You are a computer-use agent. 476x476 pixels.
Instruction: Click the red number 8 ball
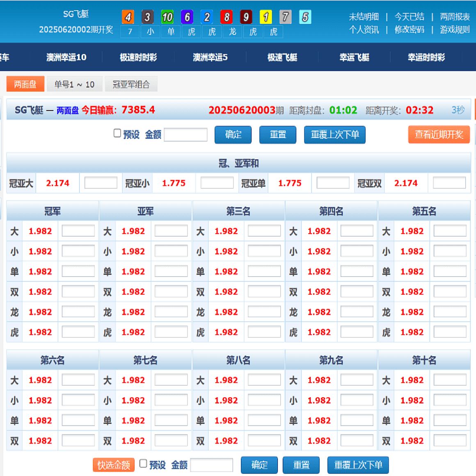[x=227, y=17]
